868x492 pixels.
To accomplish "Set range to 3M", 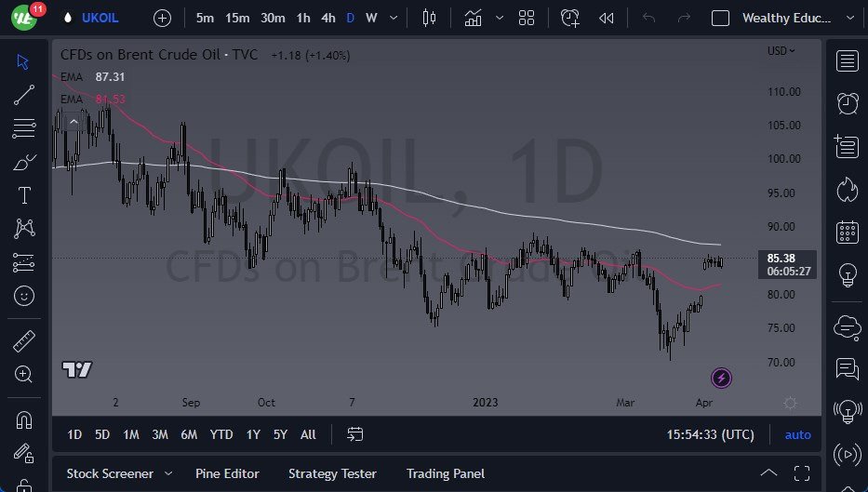I will tap(160, 434).
